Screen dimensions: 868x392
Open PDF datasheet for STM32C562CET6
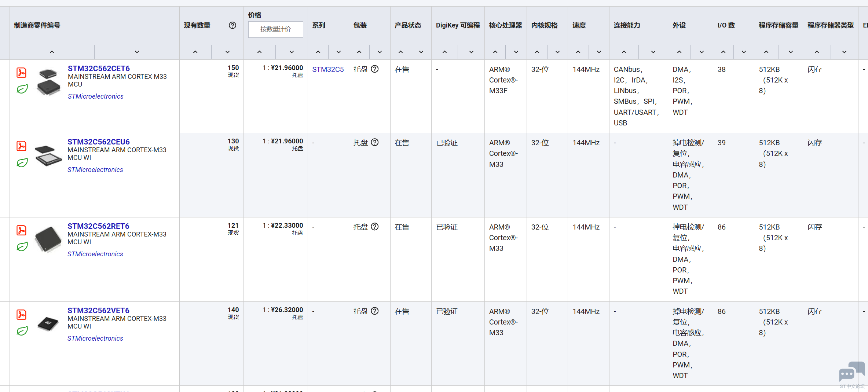click(21, 73)
